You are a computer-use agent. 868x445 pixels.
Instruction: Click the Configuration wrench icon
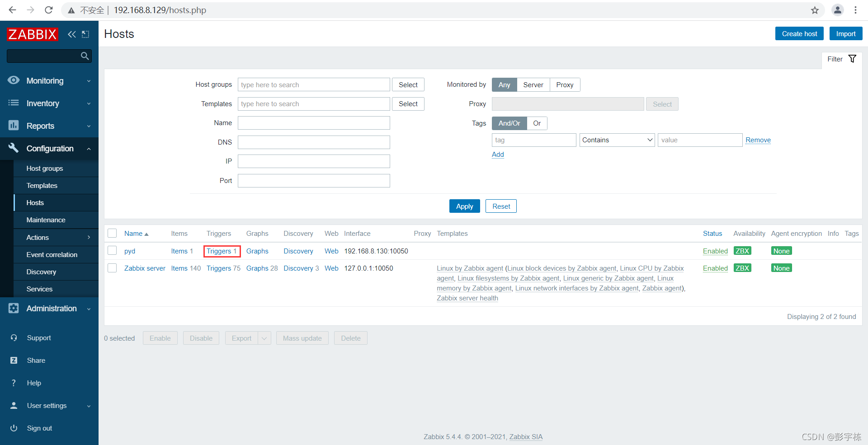[x=14, y=148]
